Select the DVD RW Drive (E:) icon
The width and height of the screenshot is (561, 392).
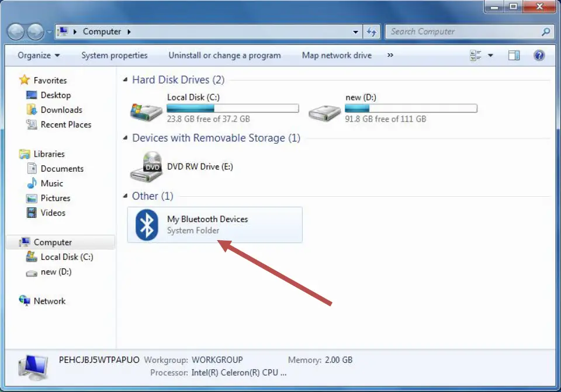pos(146,166)
